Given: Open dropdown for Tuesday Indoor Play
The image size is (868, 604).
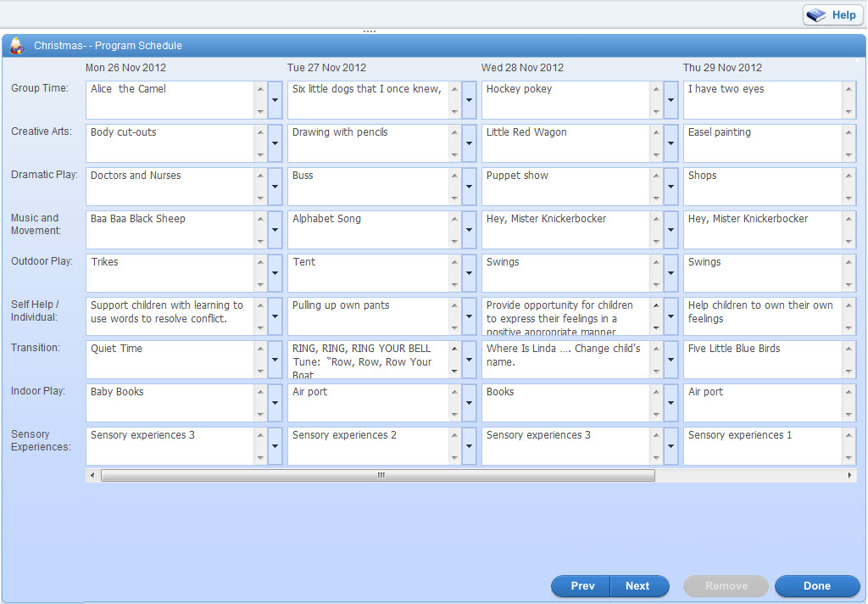Looking at the screenshot, I should coord(470,403).
